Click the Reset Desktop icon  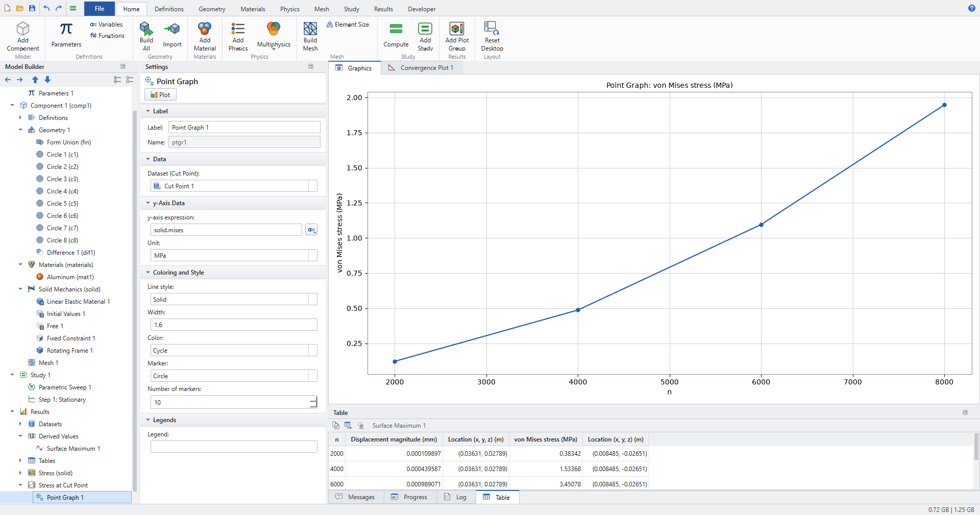pos(492,29)
